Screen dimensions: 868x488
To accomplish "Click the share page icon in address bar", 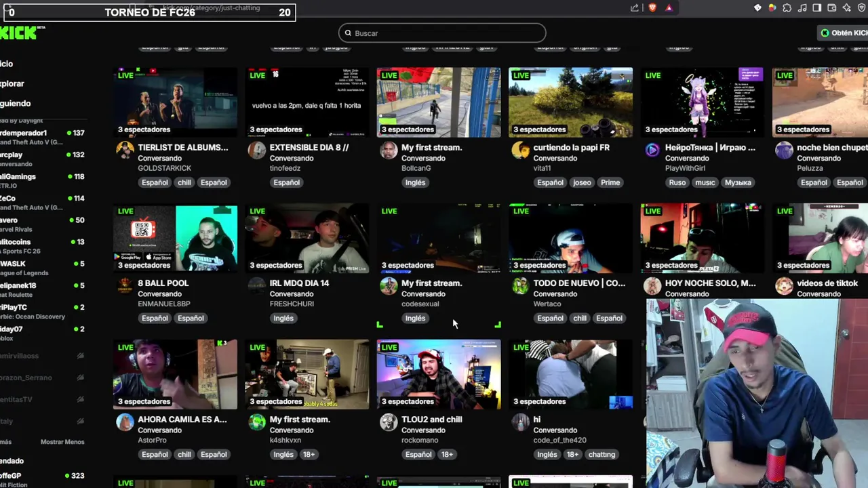I will click(635, 8).
